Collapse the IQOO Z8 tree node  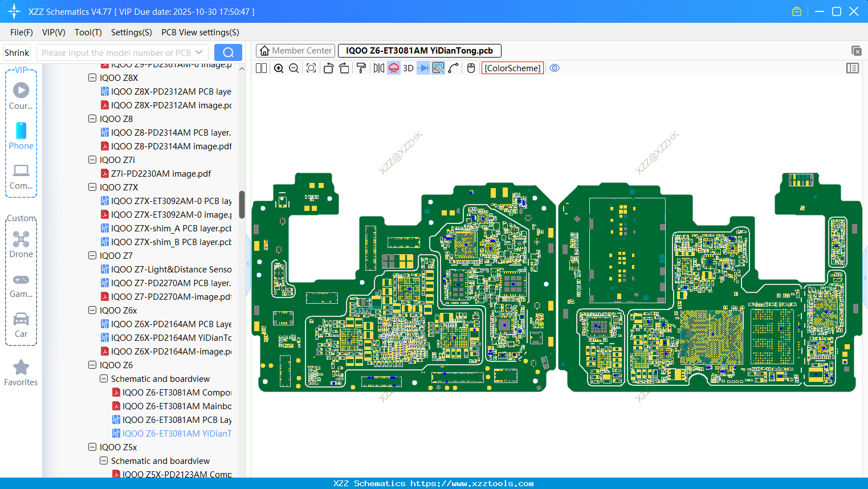(92, 119)
